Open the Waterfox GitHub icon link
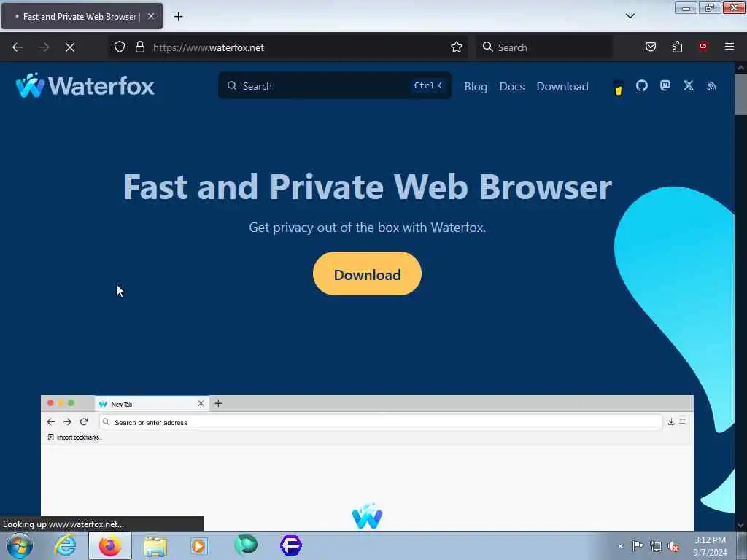This screenshot has height=560, width=747. tap(642, 86)
